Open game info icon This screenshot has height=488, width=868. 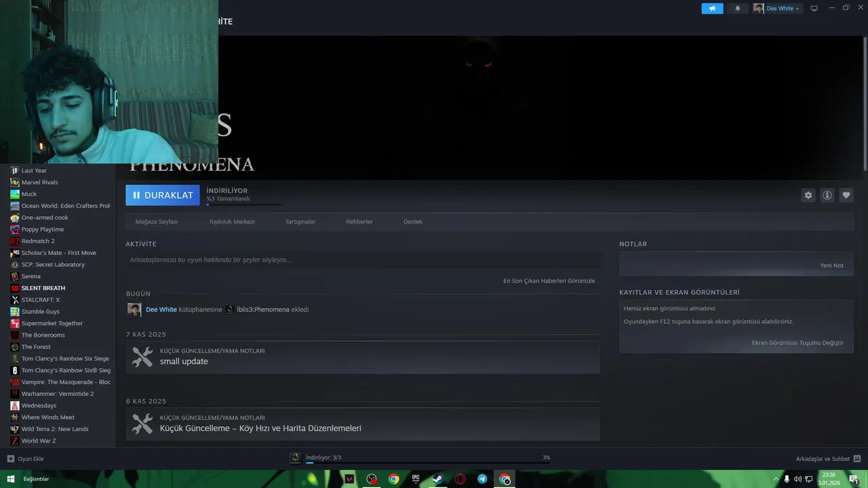(x=827, y=195)
